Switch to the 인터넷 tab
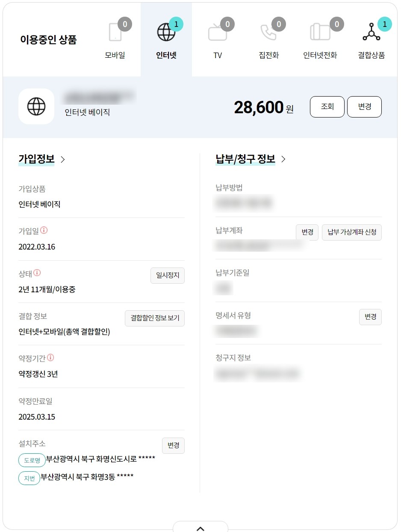Viewport: 401px width, 532px height. click(x=166, y=39)
